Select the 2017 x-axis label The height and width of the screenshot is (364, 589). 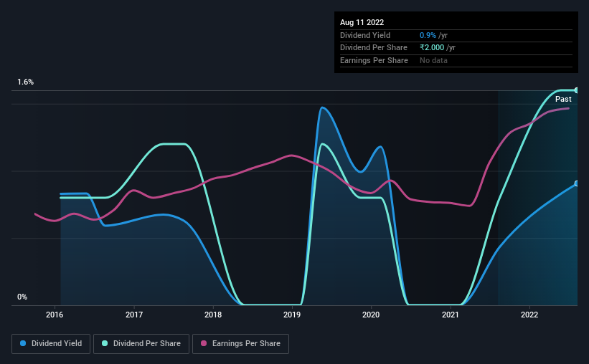133,315
